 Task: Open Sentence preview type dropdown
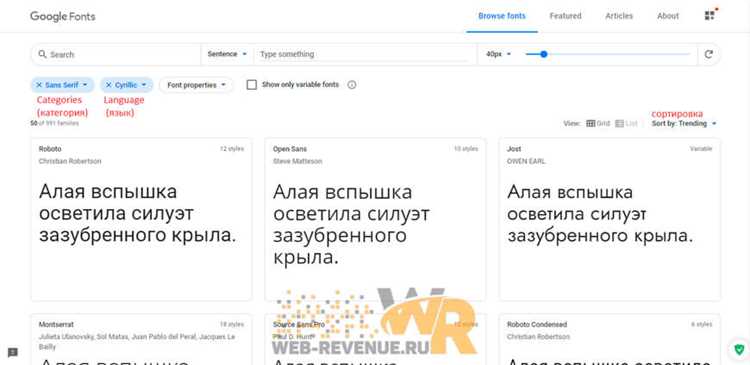(227, 54)
